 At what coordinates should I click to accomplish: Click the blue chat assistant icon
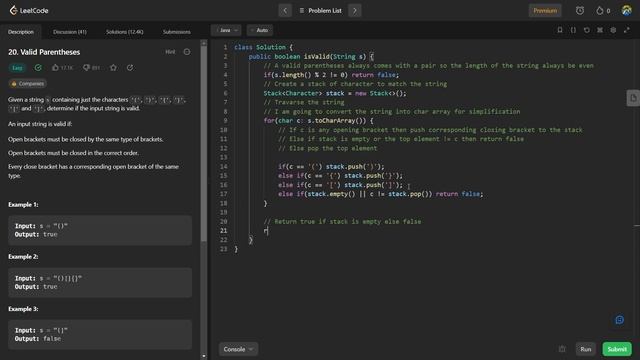(620, 320)
